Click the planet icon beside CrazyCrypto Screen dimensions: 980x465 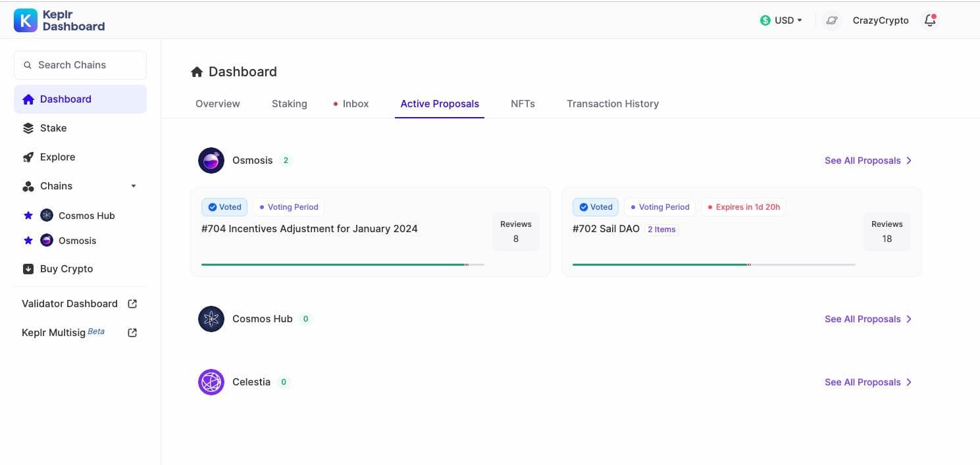click(832, 20)
